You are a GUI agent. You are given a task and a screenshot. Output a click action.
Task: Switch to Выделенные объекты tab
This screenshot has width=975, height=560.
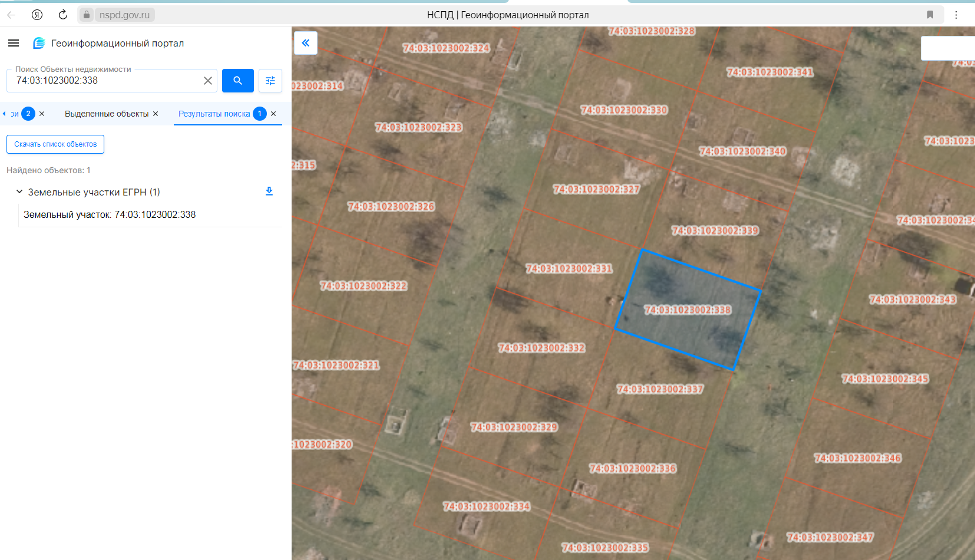click(x=107, y=114)
